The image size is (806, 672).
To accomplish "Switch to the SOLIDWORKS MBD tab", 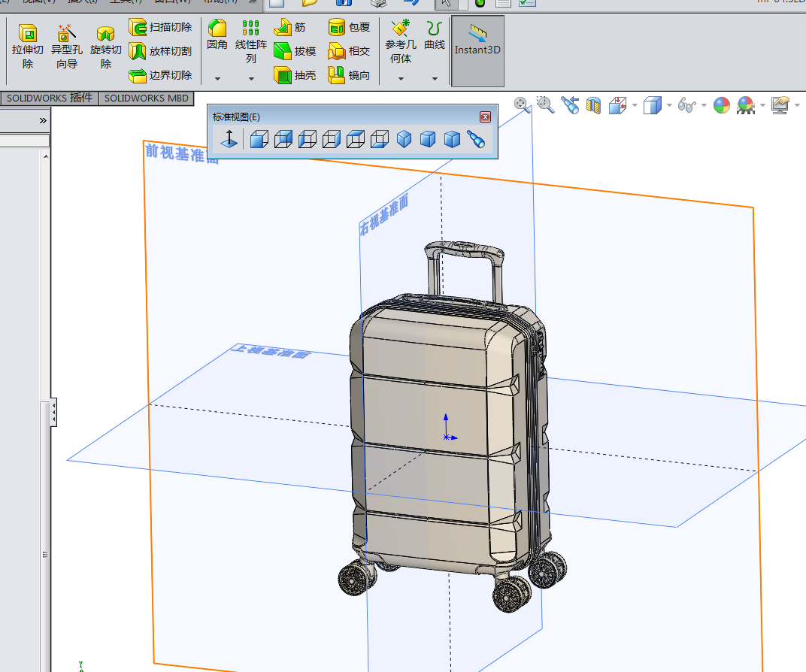I will coord(147,98).
